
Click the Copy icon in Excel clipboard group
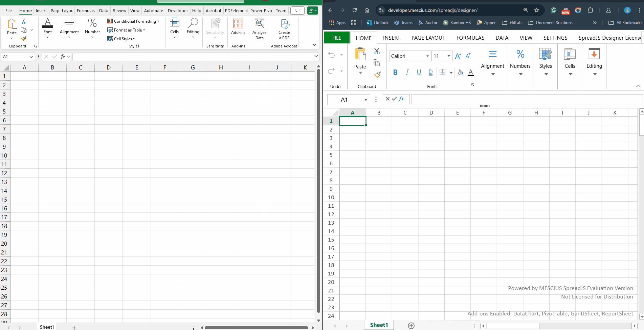click(24, 30)
